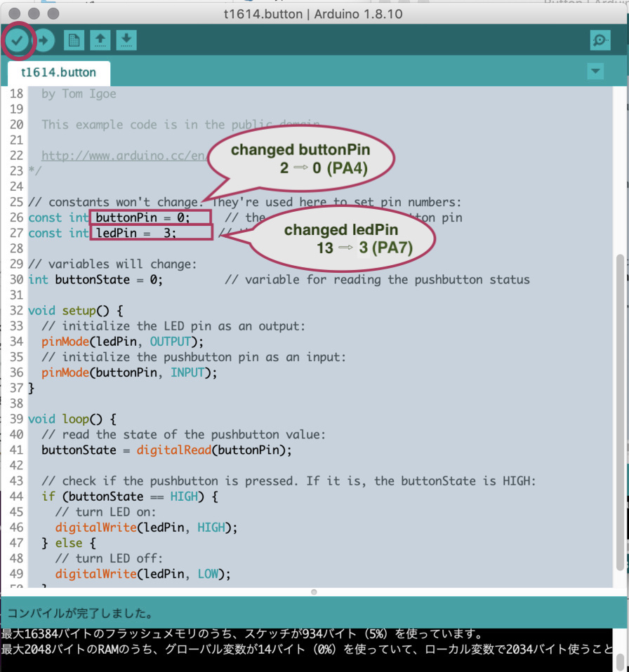
Task: Click 'by Tom Igoe' comment line
Action: coord(79,94)
